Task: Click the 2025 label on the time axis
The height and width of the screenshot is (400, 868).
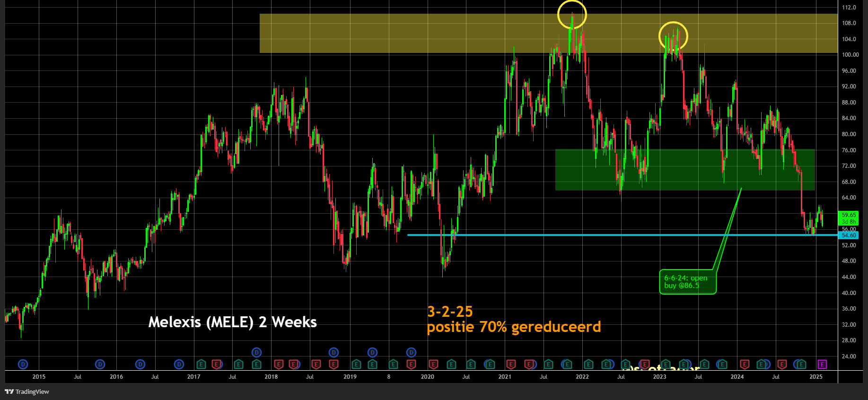Action: [x=815, y=377]
